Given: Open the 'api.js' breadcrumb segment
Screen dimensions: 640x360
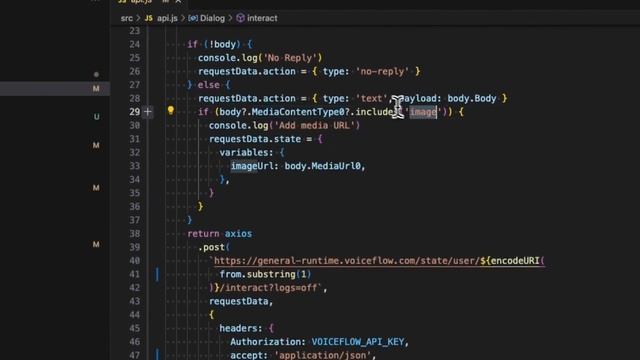Looking at the screenshot, I should click(167, 18).
